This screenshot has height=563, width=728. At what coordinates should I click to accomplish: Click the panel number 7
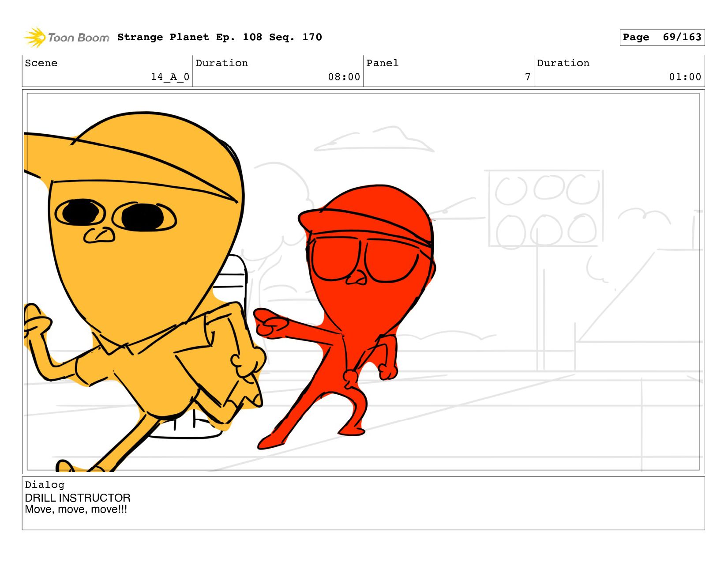[x=527, y=77]
